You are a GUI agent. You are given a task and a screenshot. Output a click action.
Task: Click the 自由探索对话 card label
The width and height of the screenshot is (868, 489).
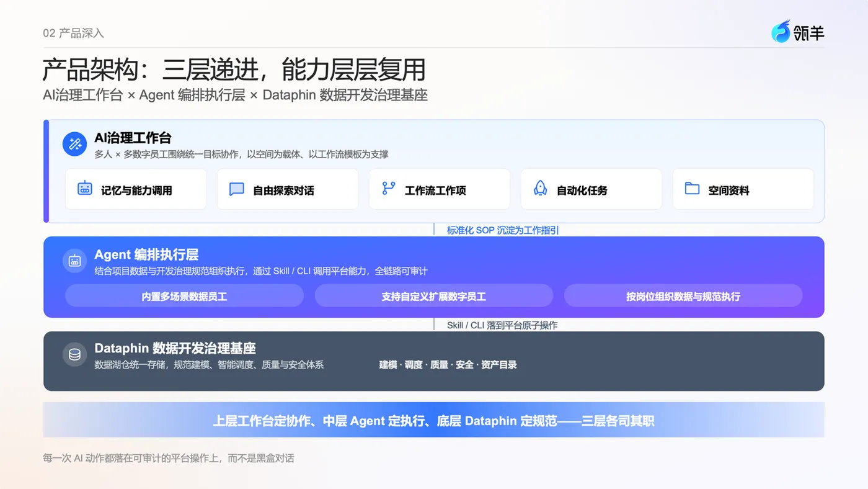click(283, 191)
